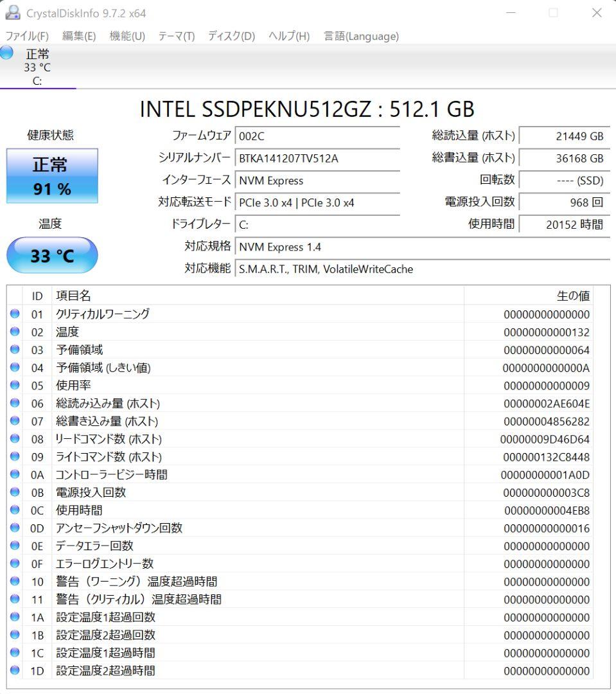Click status orb of row 04 予備領域 (しきい値)

pyautogui.click(x=15, y=368)
